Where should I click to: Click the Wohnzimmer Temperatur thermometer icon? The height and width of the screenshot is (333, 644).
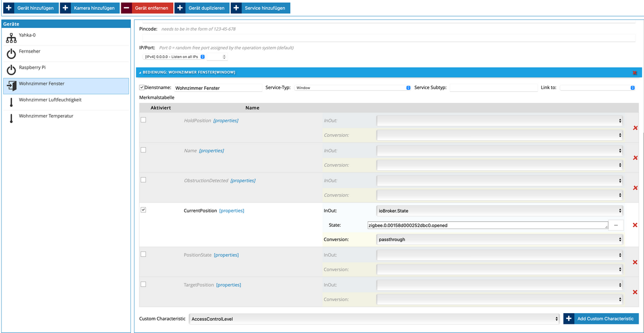click(11, 119)
